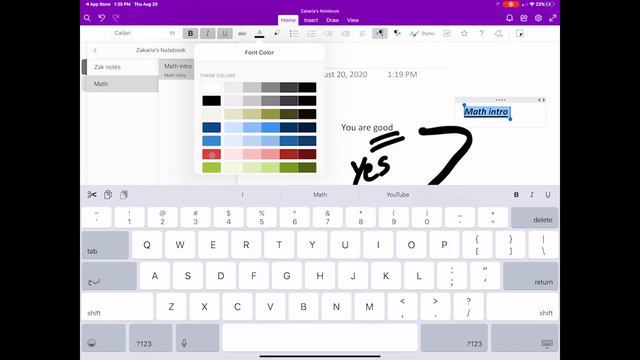Open the Zak notes section
The width and height of the screenshot is (640, 360).
click(x=120, y=67)
